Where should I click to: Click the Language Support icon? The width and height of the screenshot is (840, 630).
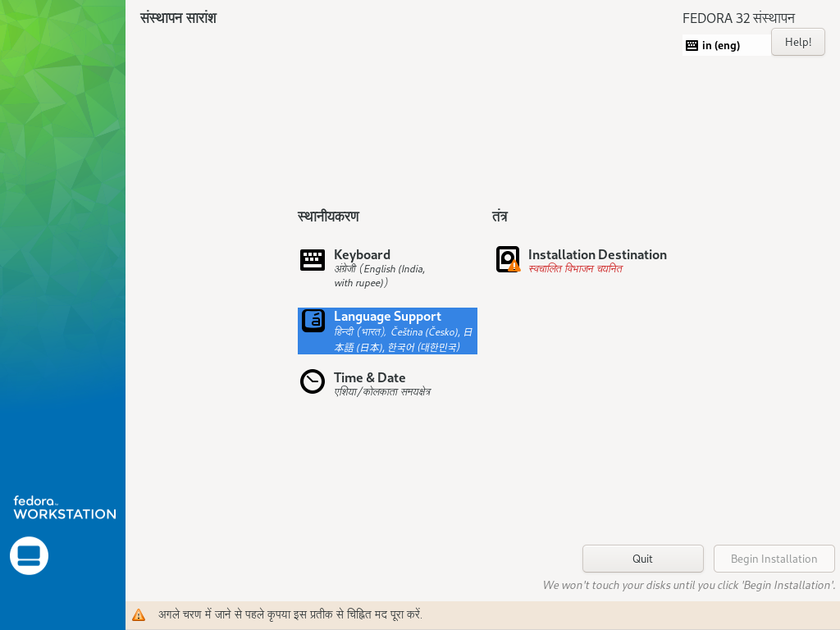pyautogui.click(x=313, y=321)
